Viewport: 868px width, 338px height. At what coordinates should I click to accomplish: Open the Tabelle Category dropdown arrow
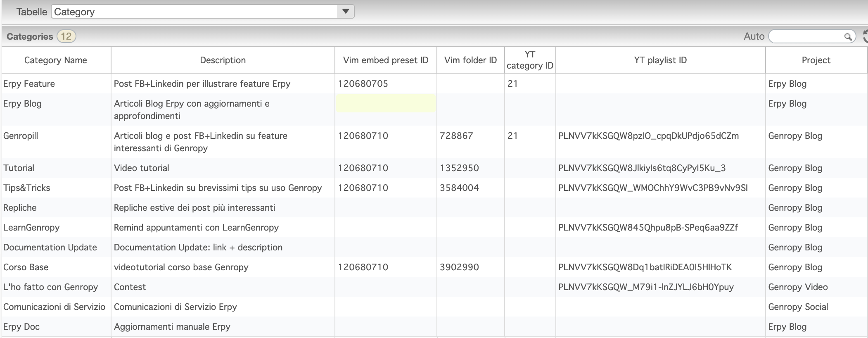click(346, 12)
